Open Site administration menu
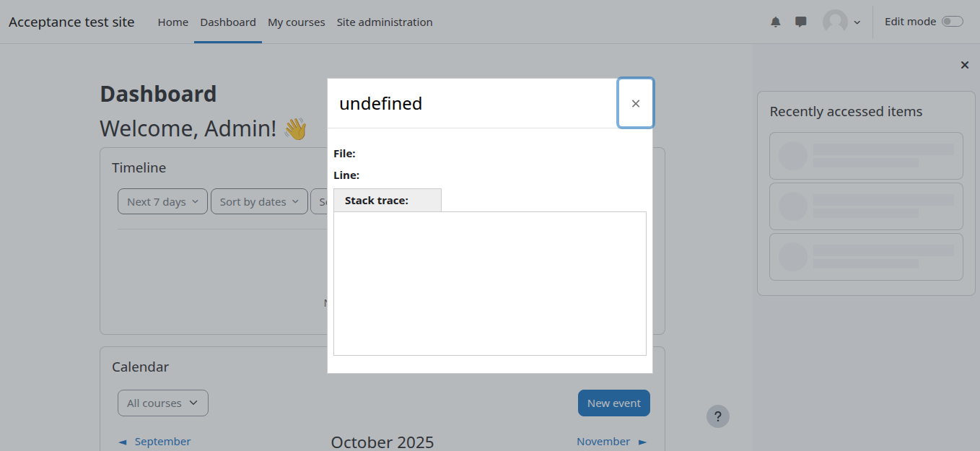 (x=385, y=22)
